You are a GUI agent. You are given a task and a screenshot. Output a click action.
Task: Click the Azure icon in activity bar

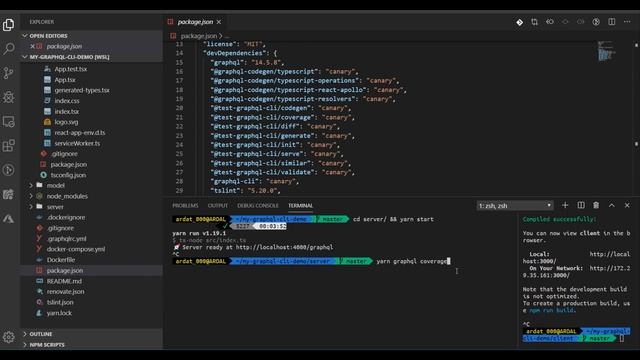click(9, 219)
